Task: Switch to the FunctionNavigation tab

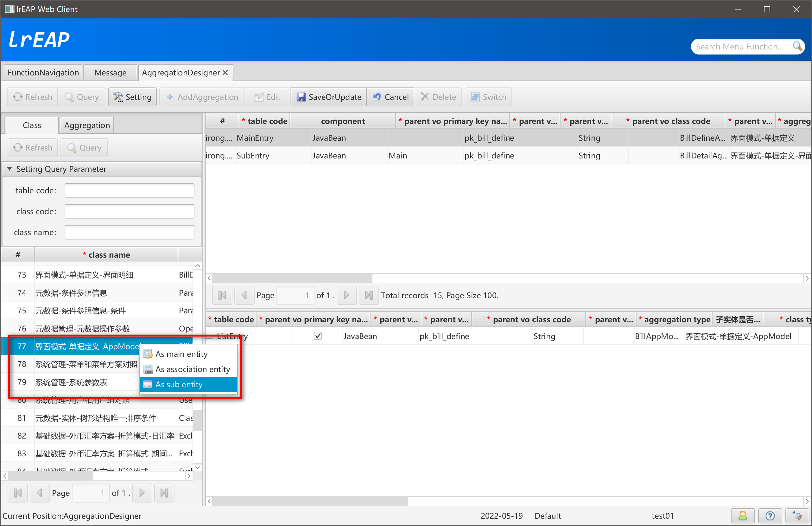Action: tap(43, 72)
